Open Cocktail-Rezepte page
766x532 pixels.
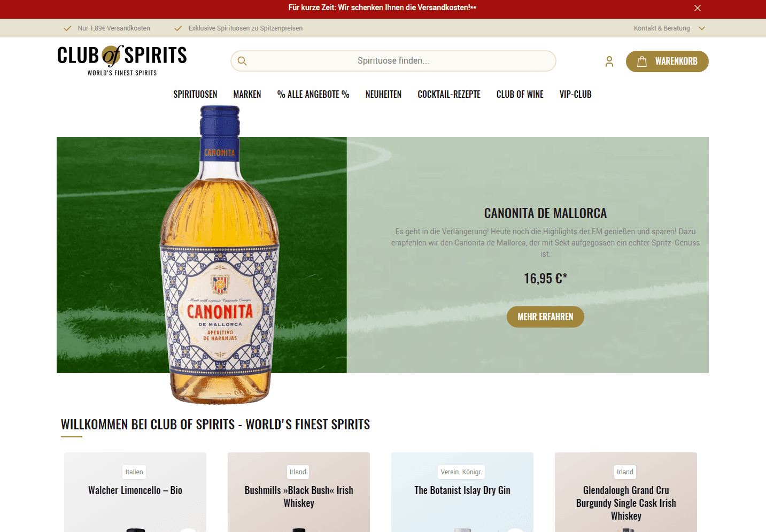point(449,94)
